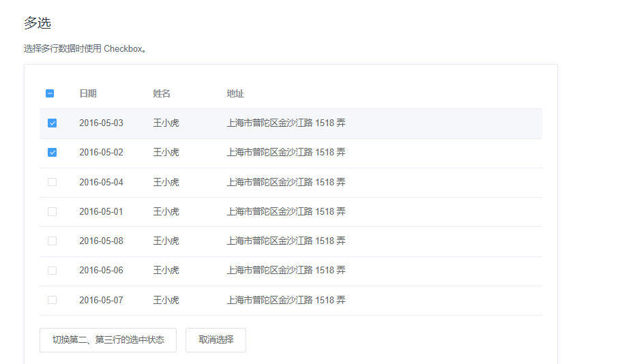This screenshot has height=364, width=624.
Task: Click the date cell 2016-05-03
Action: 101,123
